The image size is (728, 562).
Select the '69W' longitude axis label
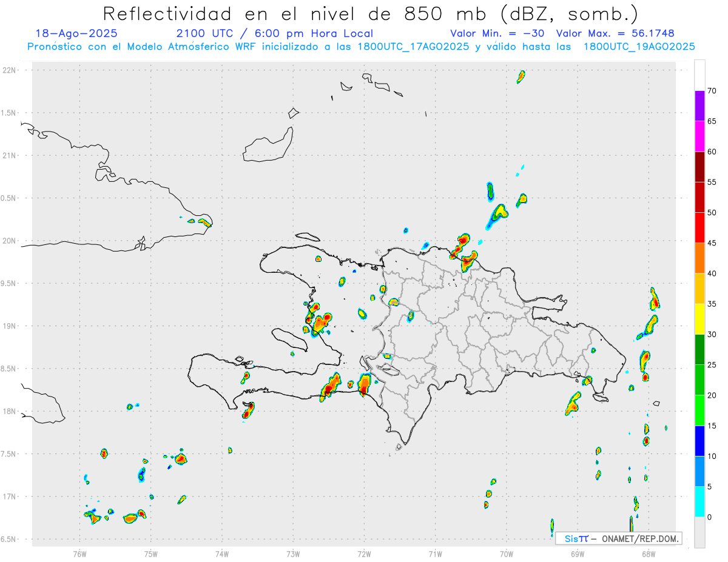(578, 554)
